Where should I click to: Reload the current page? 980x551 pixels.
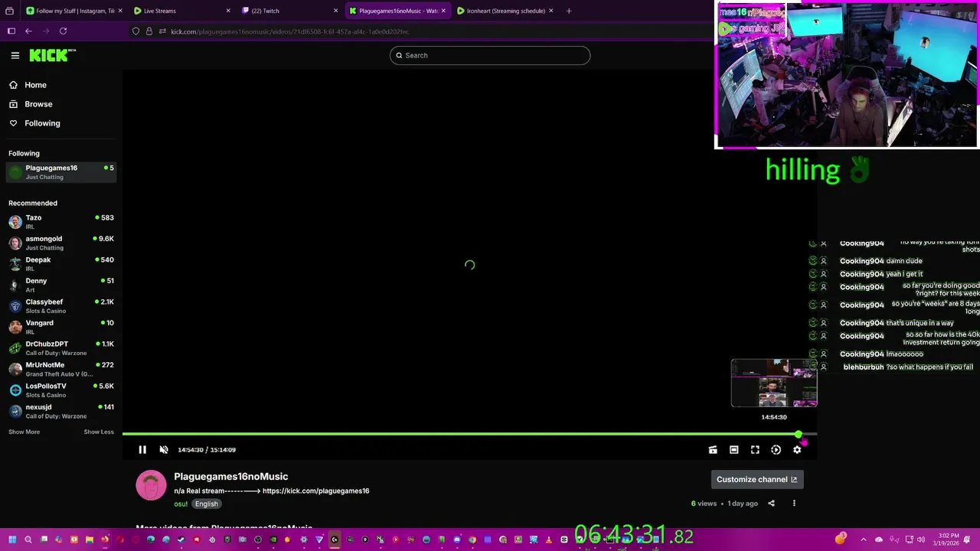point(64,31)
